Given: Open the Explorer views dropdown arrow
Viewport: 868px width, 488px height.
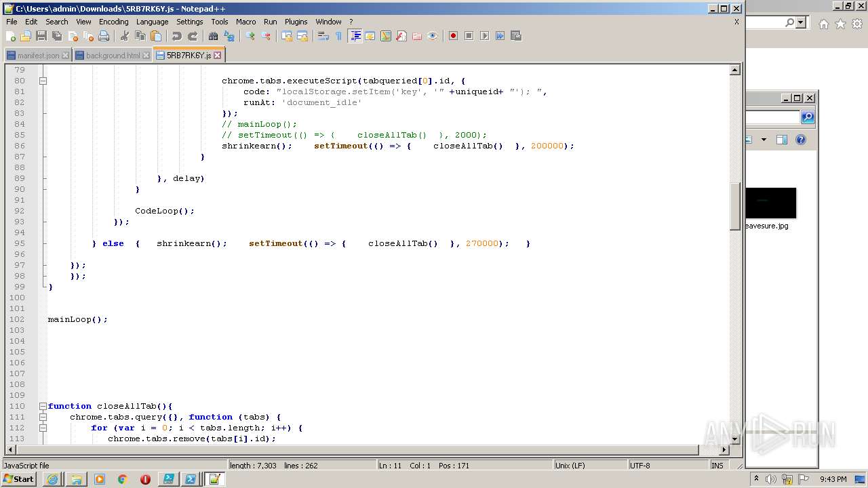Looking at the screenshot, I should pyautogui.click(x=764, y=140).
